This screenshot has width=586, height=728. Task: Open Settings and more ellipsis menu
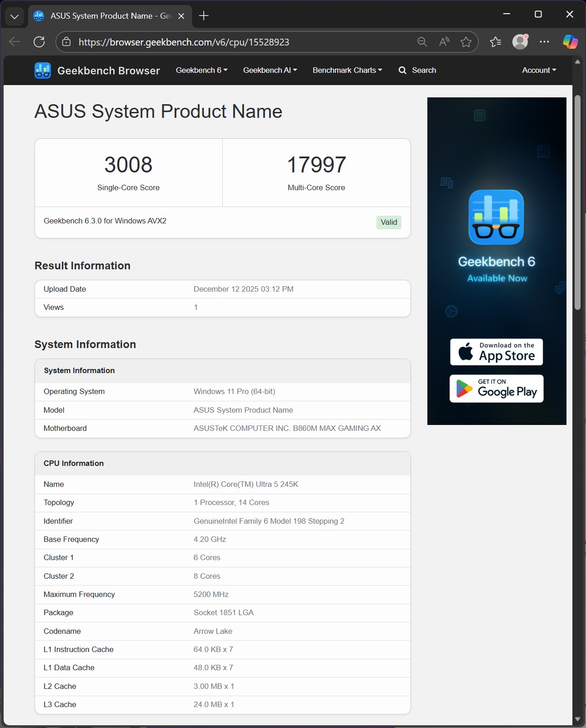coord(544,42)
